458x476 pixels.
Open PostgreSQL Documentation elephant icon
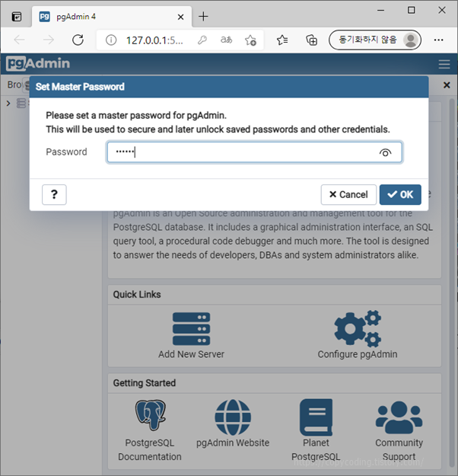150,414
